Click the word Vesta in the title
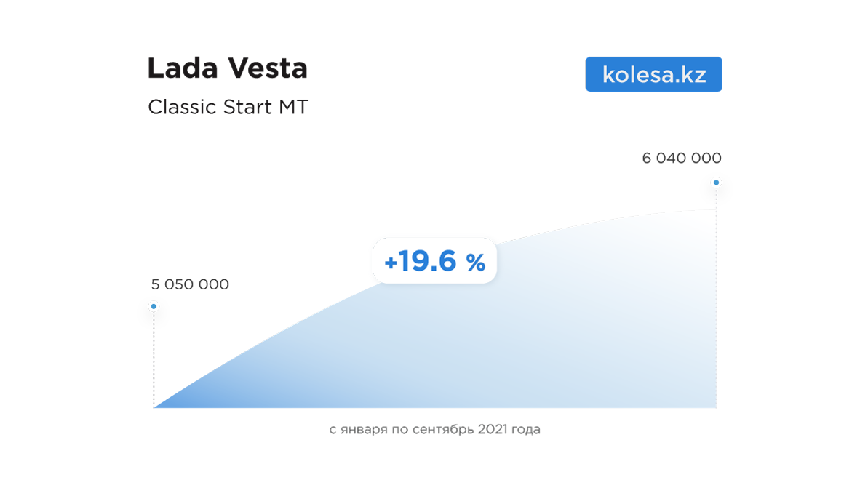868x488 pixels. (267, 68)
